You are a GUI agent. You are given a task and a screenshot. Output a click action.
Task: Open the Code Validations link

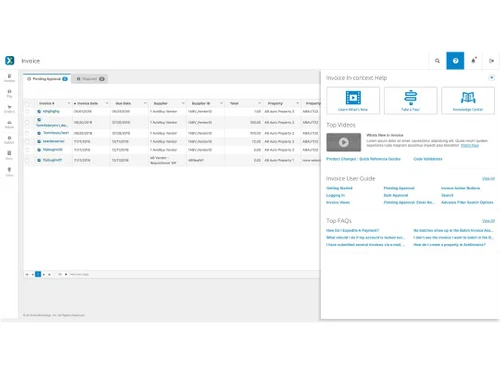point(428,159)
